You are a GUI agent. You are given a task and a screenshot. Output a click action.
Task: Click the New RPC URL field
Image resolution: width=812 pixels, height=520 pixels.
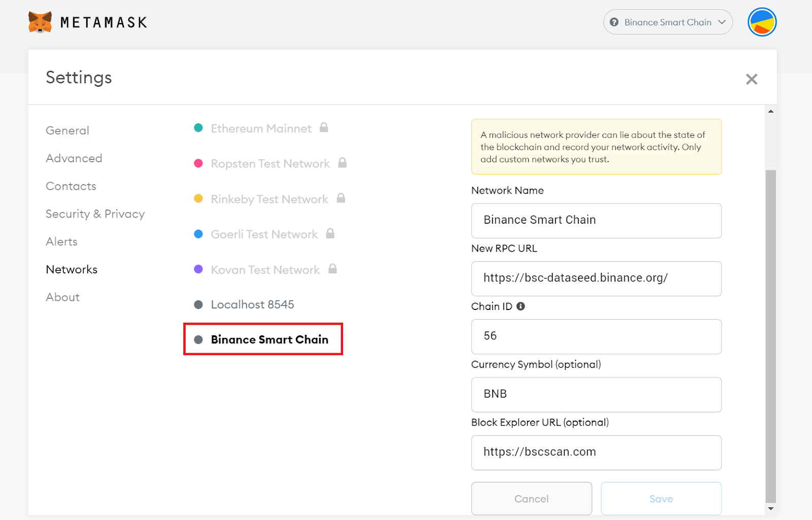click(x=596, y=279)
